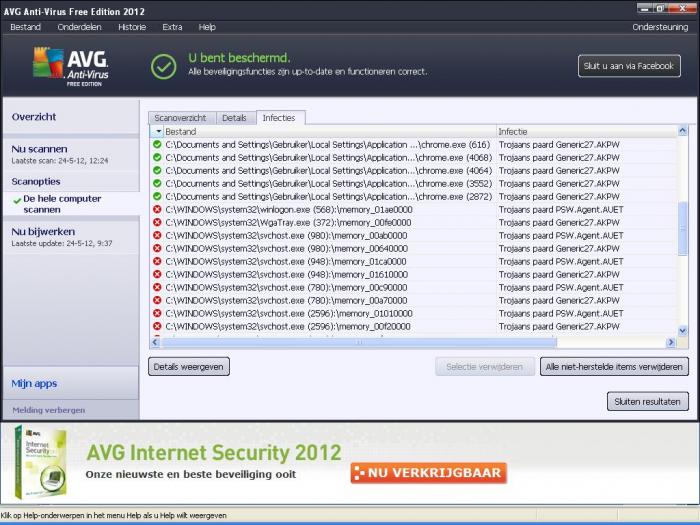Click red infection icon for WgaTray.exe row
700x525 pixels.
(157, 222)
